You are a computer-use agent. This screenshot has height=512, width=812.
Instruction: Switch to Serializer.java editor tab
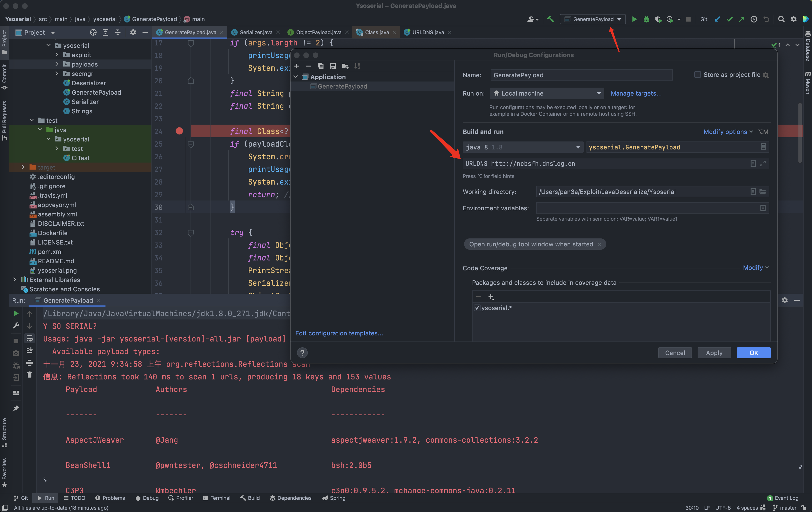tap(256, 32)
